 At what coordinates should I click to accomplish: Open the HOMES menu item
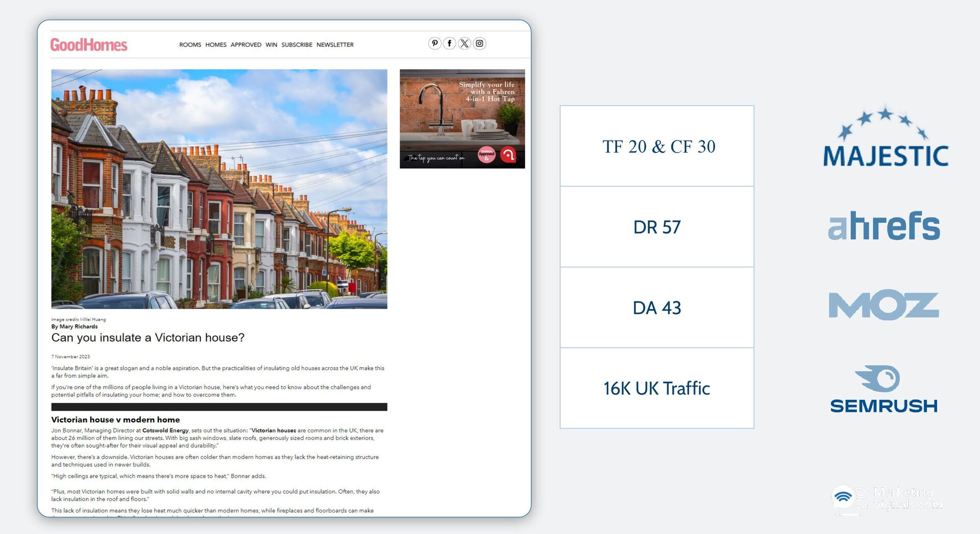216,45
